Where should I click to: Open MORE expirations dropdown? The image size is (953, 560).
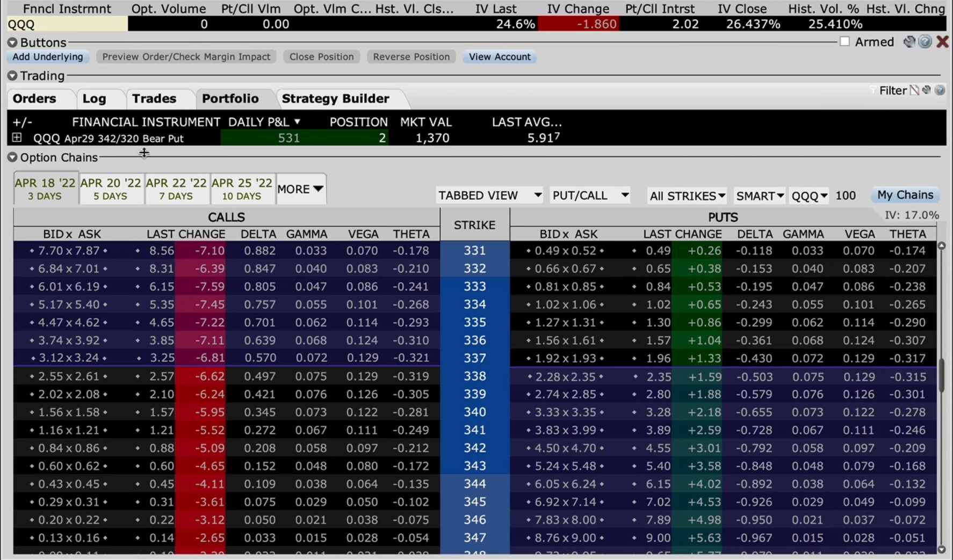(301, 189)
